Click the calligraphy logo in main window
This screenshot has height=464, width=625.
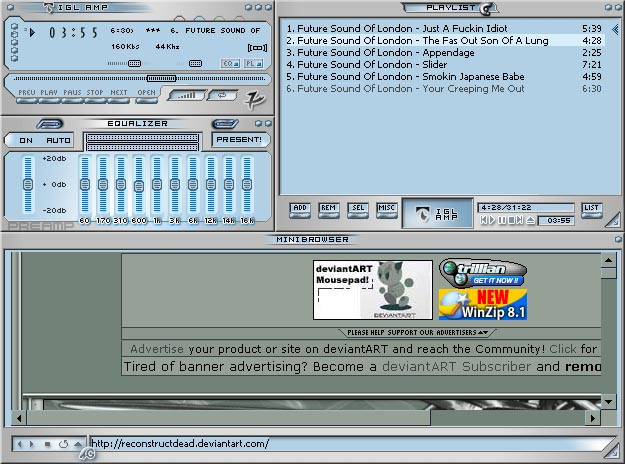254,99
